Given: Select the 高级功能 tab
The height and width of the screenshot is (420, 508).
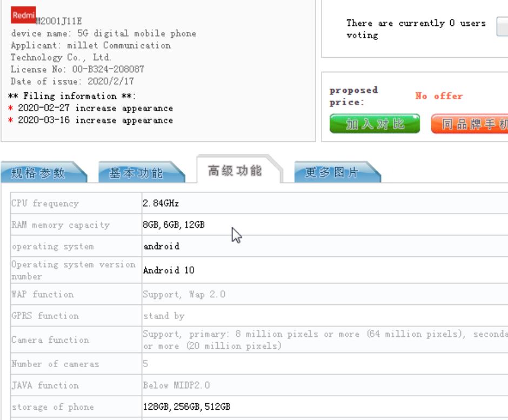Looking at the screenshot, I should click(x=236, y=171).
